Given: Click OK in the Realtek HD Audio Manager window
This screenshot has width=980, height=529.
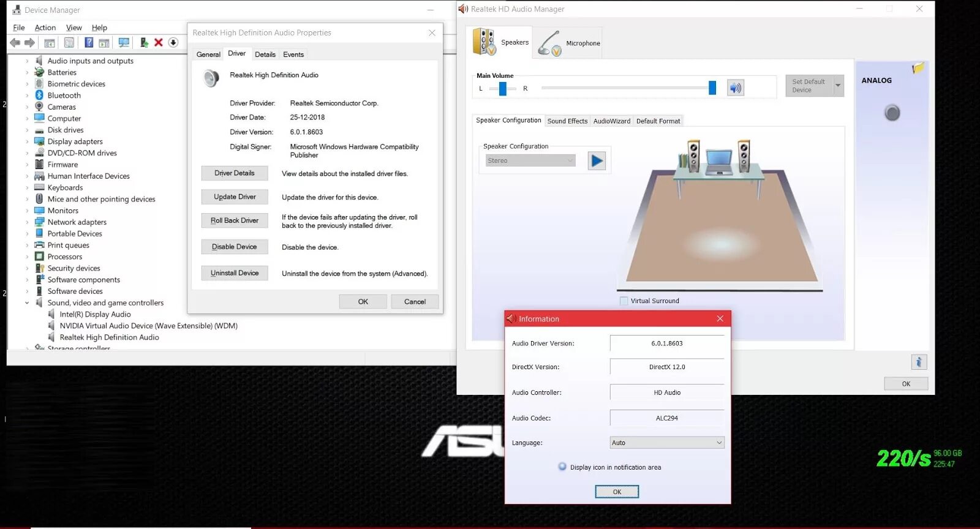Looking at the screenshot, I should 906,384.
